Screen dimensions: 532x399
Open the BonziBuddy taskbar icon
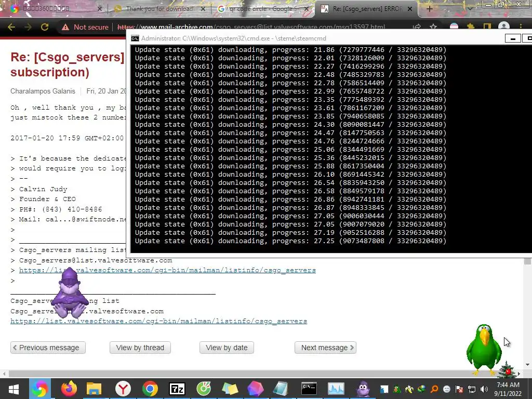pos(363,389)
